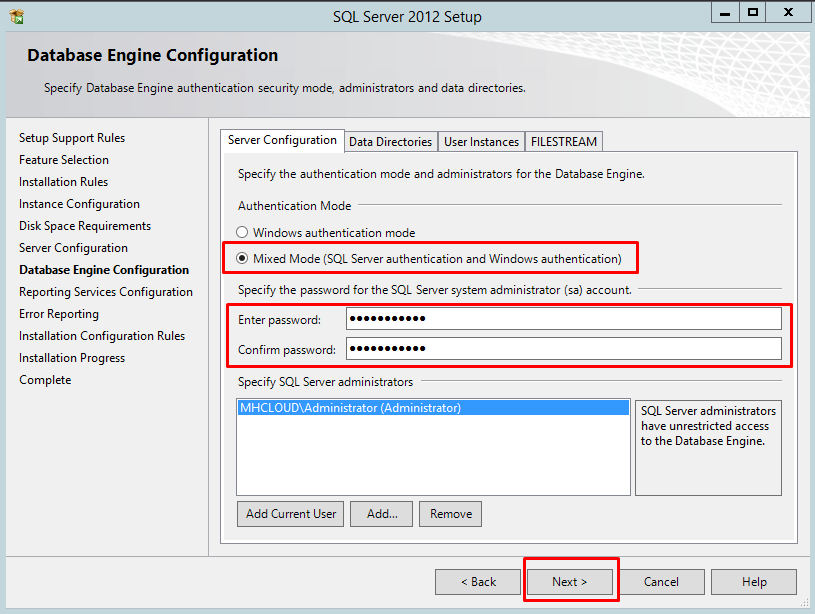Image resolution: width=815 pixels, height=614 pixels.
Task: Proceed with the Next > button
Action: [x=570, y=582]
